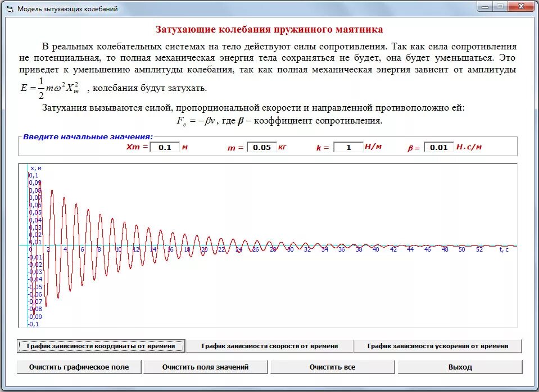Click the heading Затухающие колебания пружинного маятника
This screenshot has width=539, height=392.
click(x=269, y=30)
